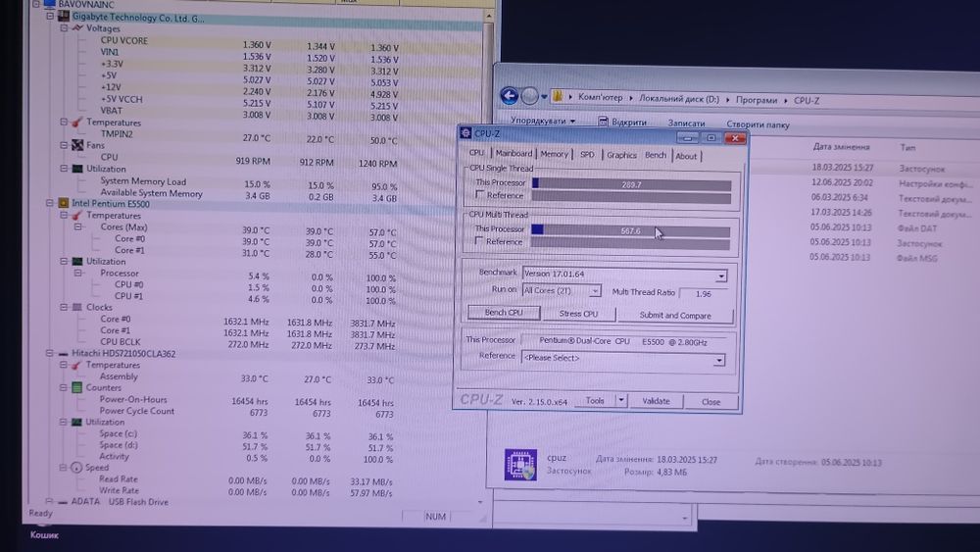The width and height of the screenshot is (980, 552).
Task: Open the Benchmark version dropdown
Action: point(720,276)
